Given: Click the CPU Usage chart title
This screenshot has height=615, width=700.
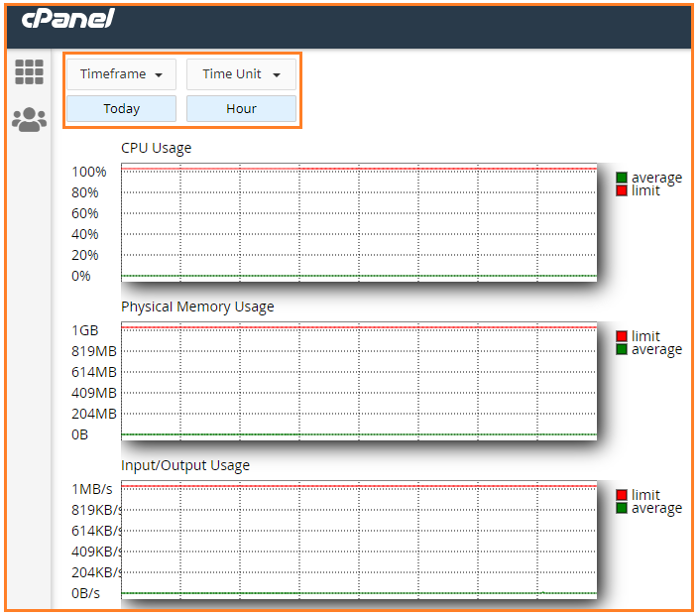Looking at the screenshot, I should 157,148.
